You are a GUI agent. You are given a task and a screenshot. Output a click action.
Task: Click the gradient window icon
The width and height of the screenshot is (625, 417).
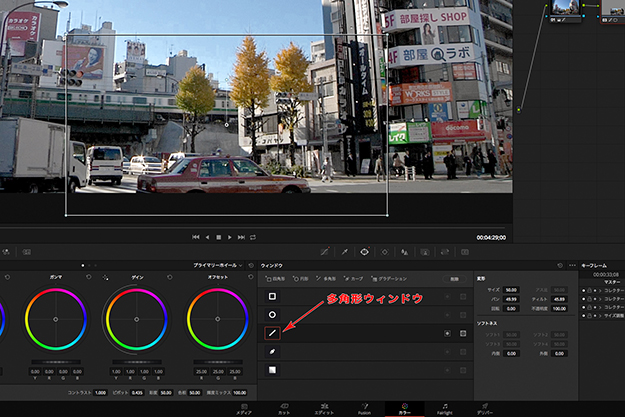[272, 369]
